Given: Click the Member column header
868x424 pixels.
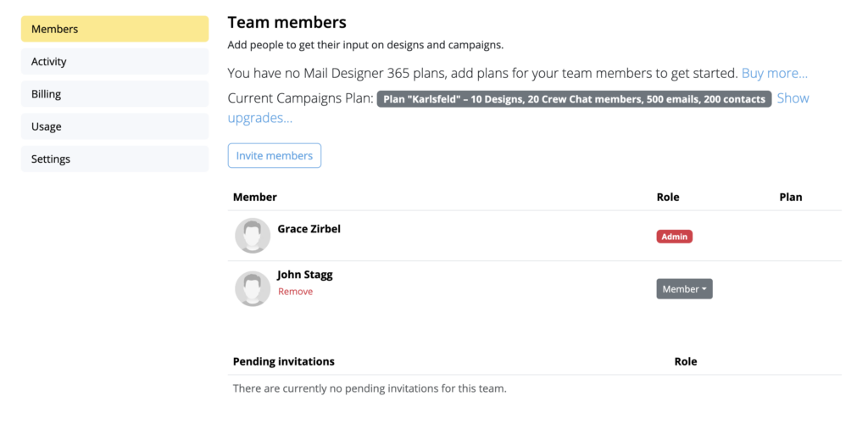Looking at the screenshot, I should (x=255, y=197).
